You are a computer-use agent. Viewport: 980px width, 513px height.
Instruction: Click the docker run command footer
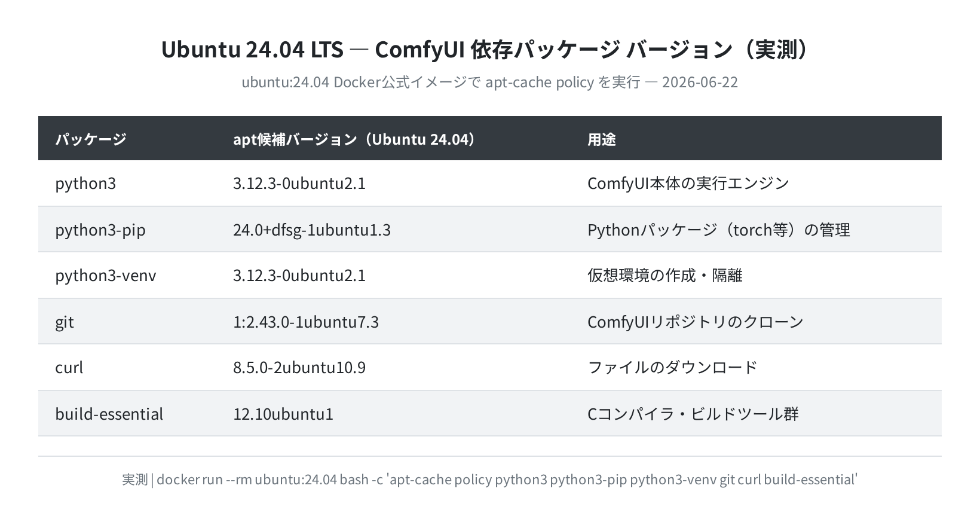(x=490, y=480)
